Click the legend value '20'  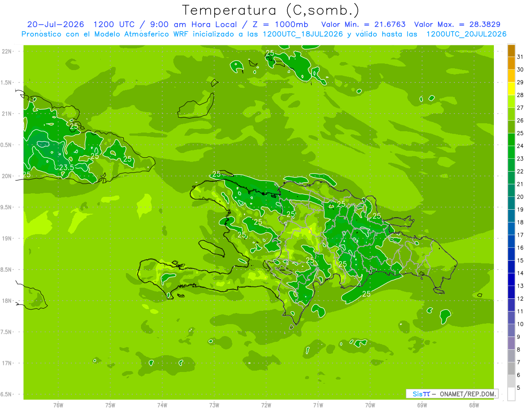click(x=520, y=197)
